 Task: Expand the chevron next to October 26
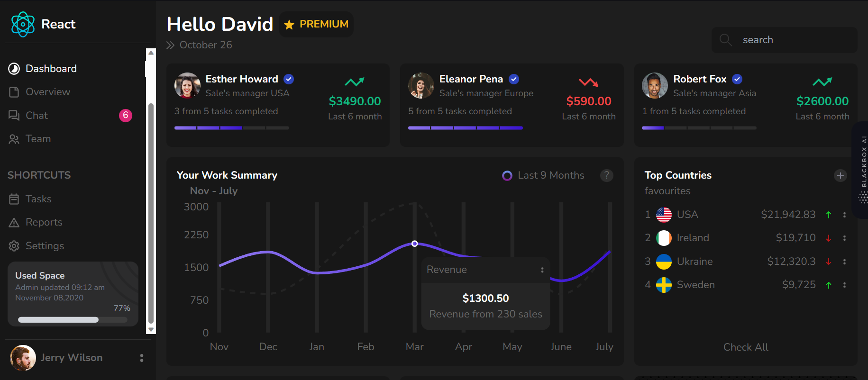(x=170, y=45)
